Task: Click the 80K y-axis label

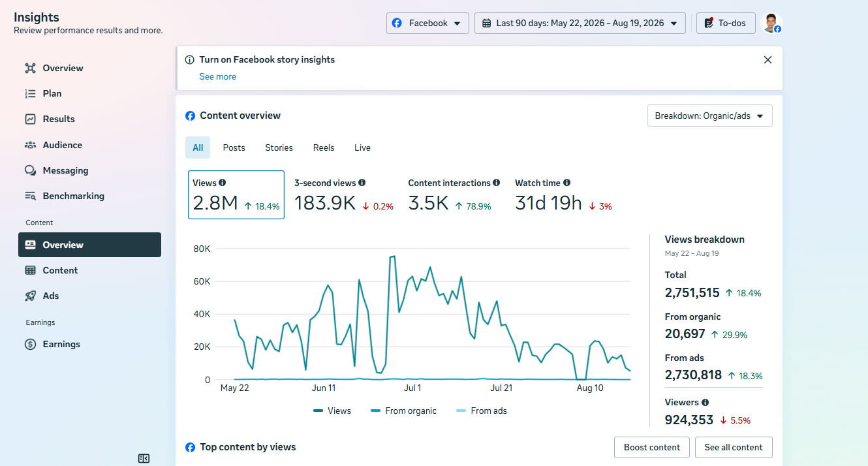Action: (x=202, y=249)
